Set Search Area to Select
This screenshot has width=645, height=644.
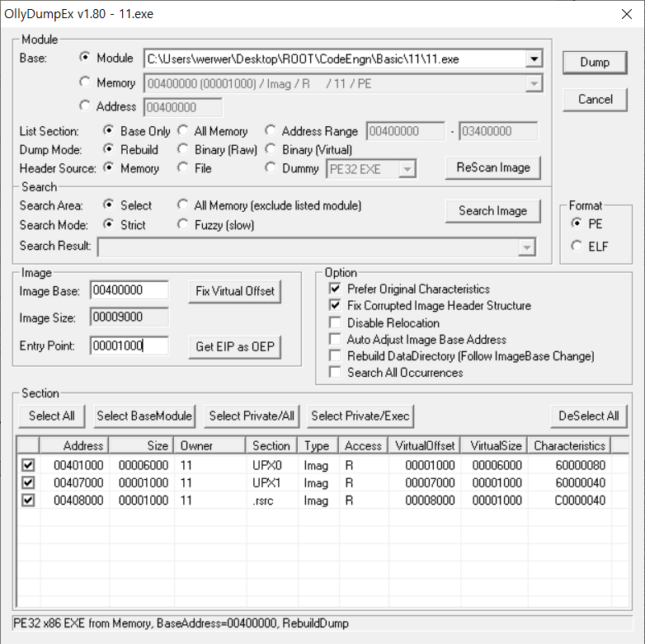(x=109, y=204)
